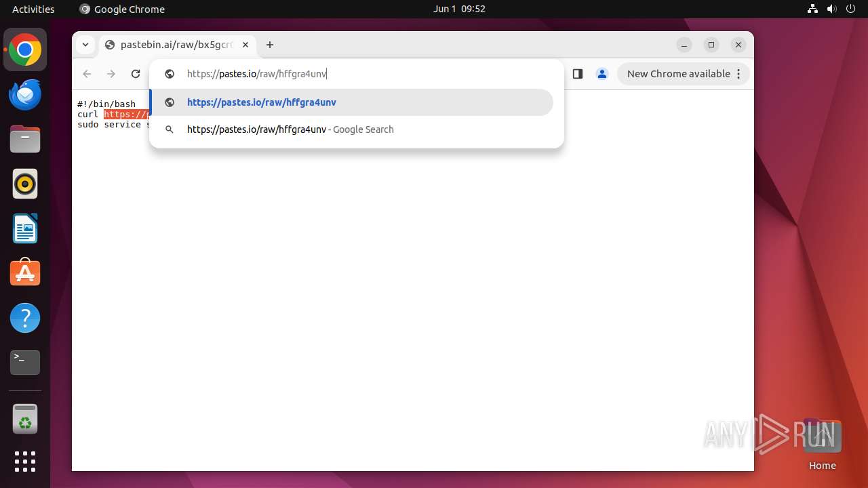This screenshot has height=488, width=868.
Task: Launch Thunderbird mail from the dock
Action: pyautogui.click(x=25, y=95)
